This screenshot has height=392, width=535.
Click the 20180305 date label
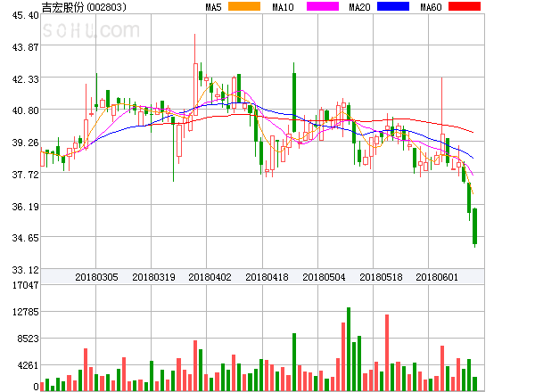96,277
